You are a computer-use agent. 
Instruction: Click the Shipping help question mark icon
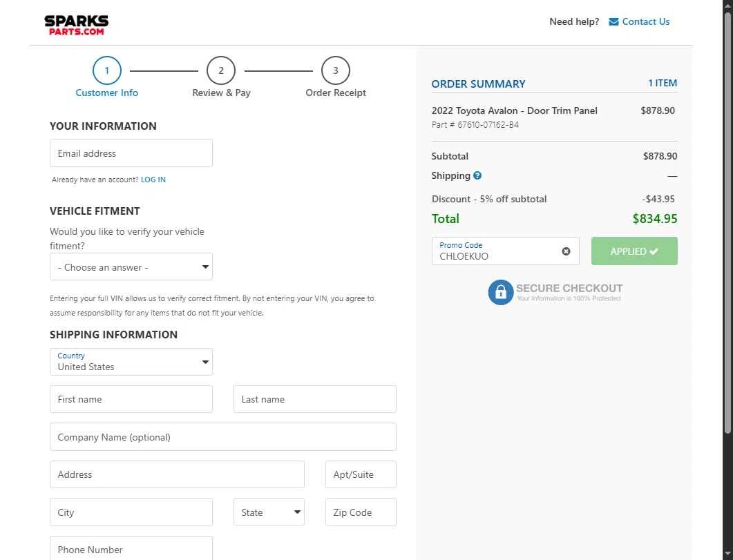coord(477,175)
